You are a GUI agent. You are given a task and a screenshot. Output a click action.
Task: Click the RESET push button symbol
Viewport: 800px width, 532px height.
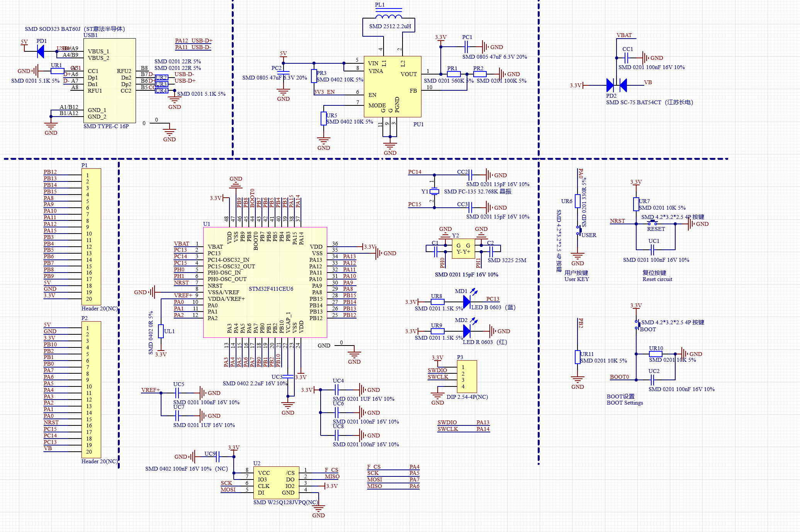coord(652,223)
